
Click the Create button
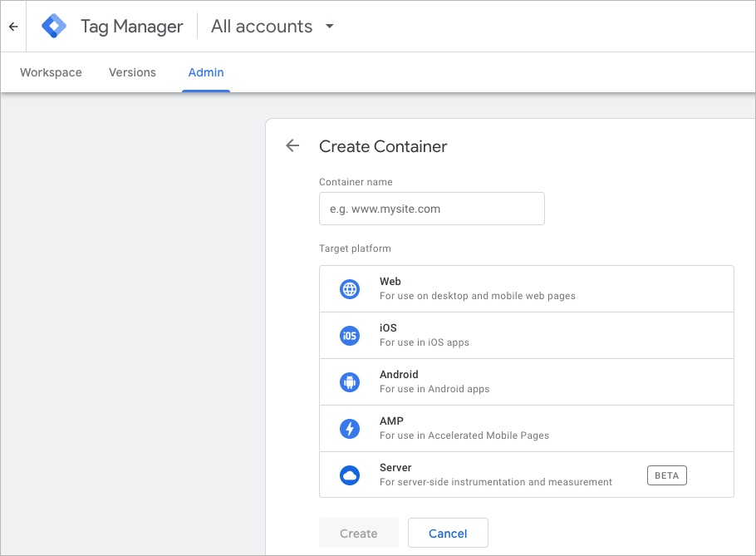[x=359, y=533]
